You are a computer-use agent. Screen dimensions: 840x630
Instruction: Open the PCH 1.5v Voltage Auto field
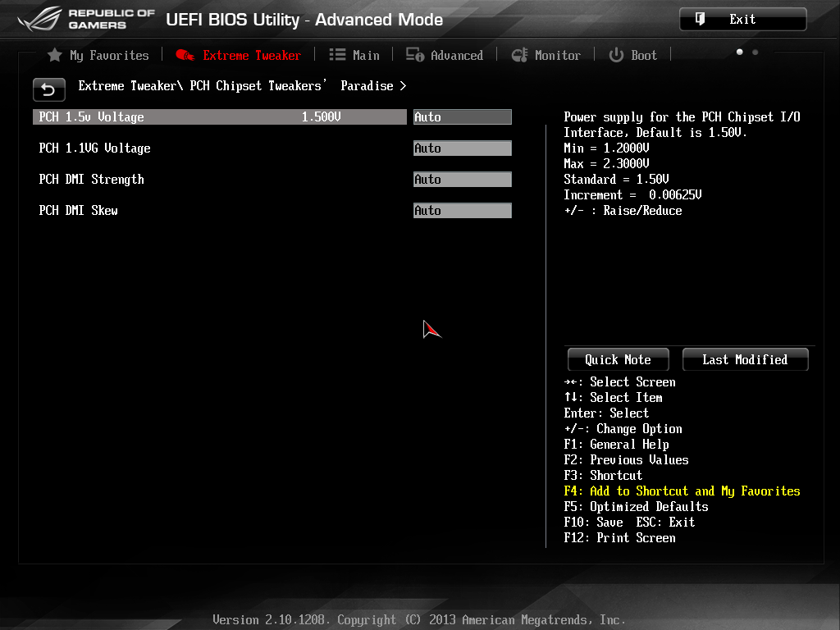(463, 116)
